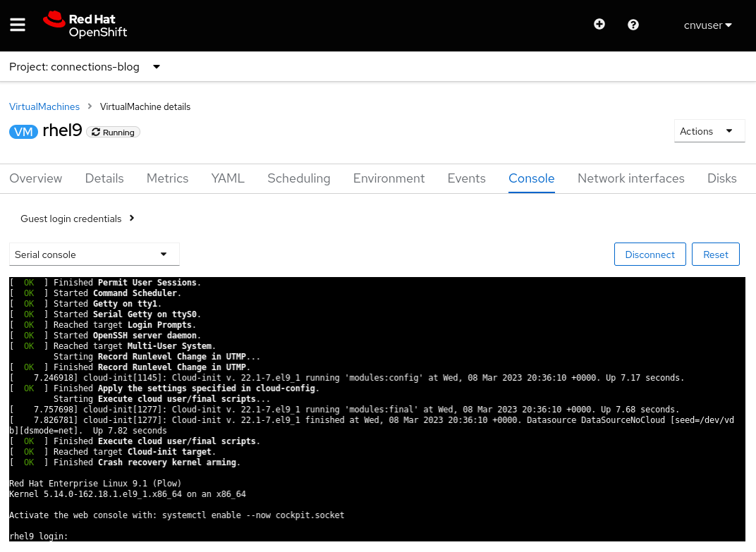Switch to the Overview tab
The width and height of the screenshot is (756, 552).
pos(36,178)
